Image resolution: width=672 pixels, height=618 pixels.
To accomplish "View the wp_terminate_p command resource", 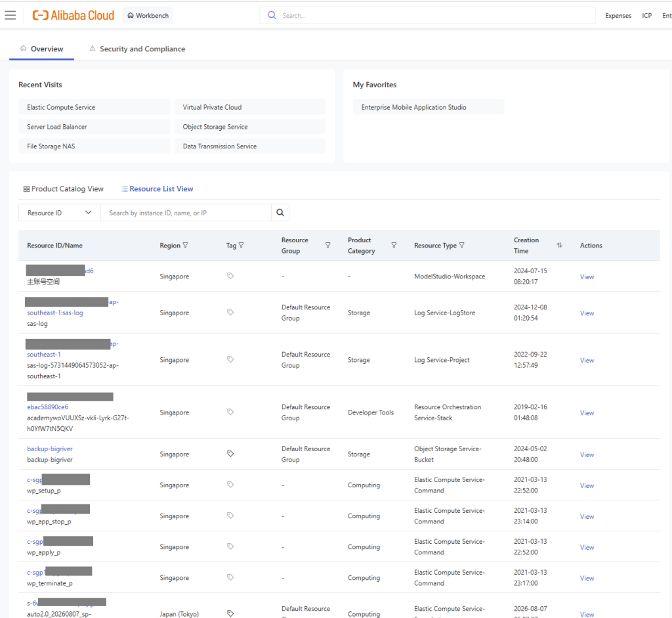I will pyautogui.click(x=587, y=579).
